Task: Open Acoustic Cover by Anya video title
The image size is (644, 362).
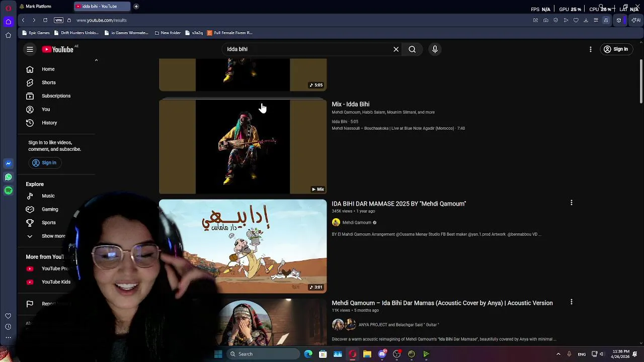Action: [442, 303]
